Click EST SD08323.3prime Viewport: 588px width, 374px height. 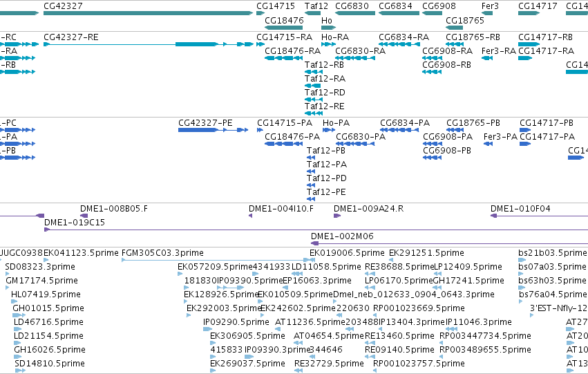[40, 267]
